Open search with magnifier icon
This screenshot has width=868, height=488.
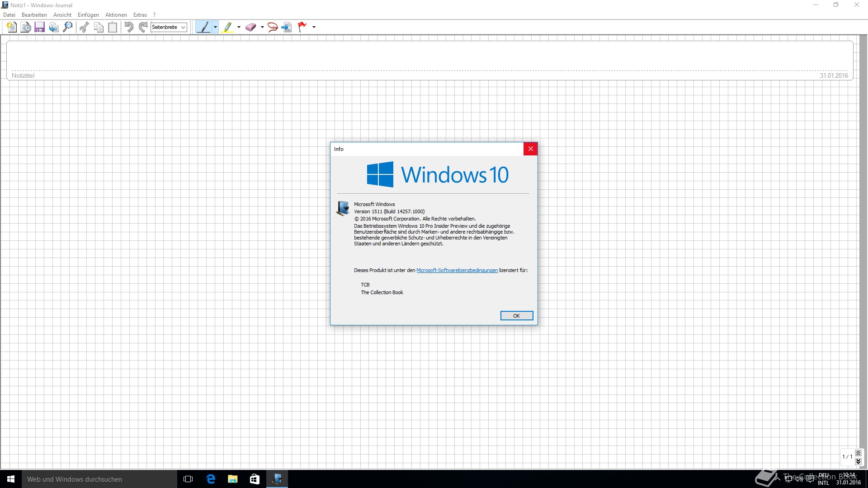pyautogui.click(x=68, y=27)
